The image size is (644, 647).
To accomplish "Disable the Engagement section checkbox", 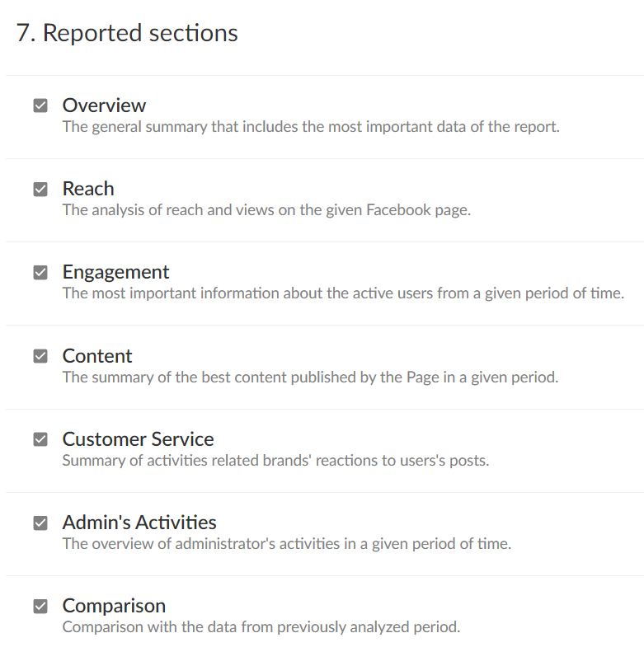I will point(40,272).
